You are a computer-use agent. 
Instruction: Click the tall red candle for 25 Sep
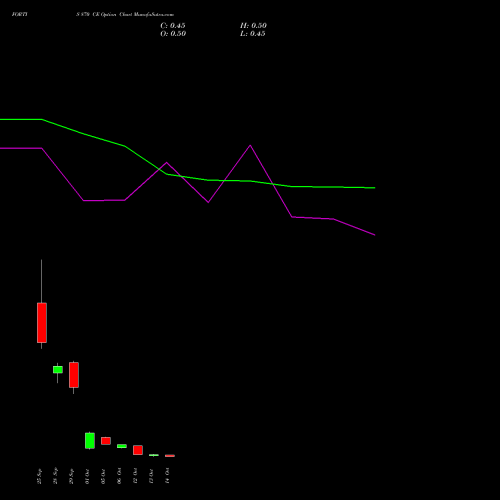pyautogui.click(x=42, y=323)
